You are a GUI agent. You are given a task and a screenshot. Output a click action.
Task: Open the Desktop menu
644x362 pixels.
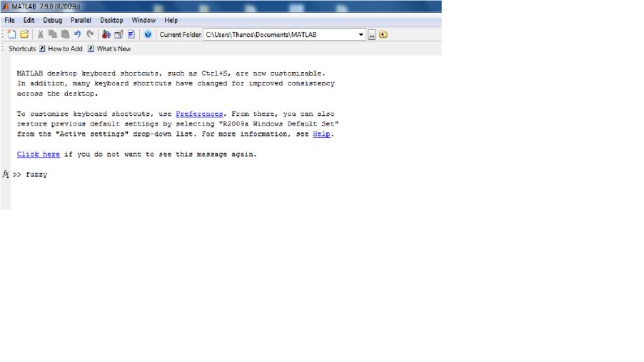111,20
